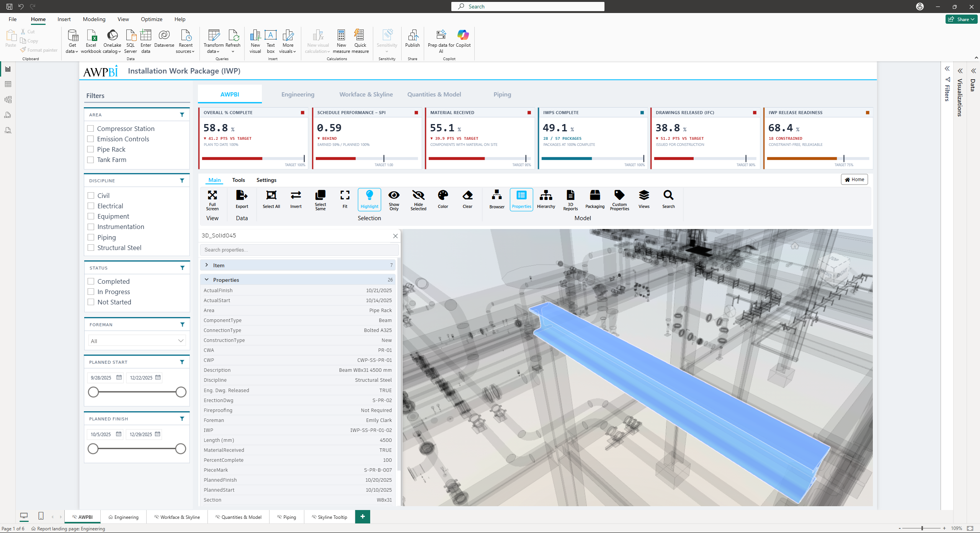Viewport: 980px width, 533px height.
Task: Open the Skyline Tooltip page tab
Action: point(329,517)
